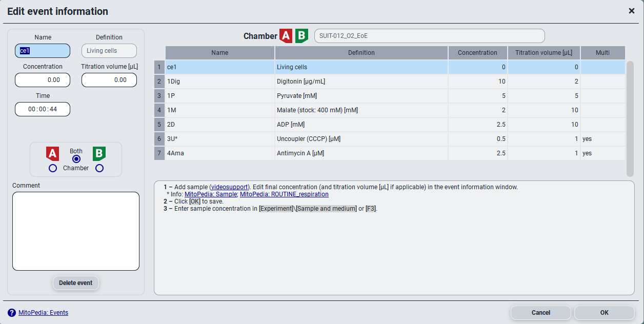Click the red Chamber A icon in header

pyautogui.click(x=286, y=36)
